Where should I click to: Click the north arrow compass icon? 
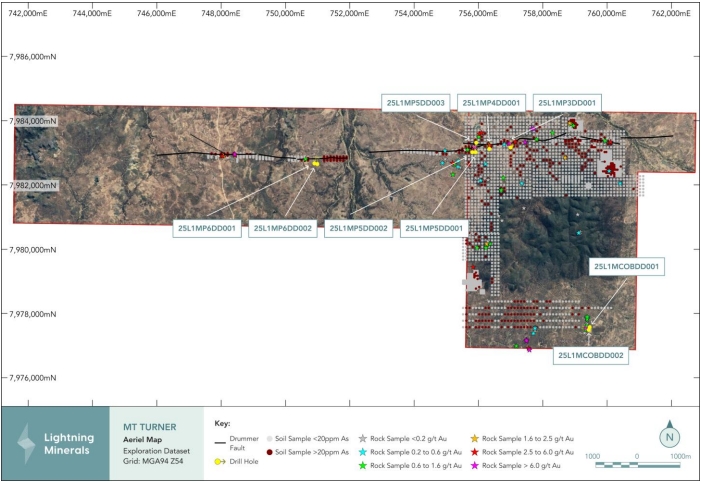click(x=669, y=434)
